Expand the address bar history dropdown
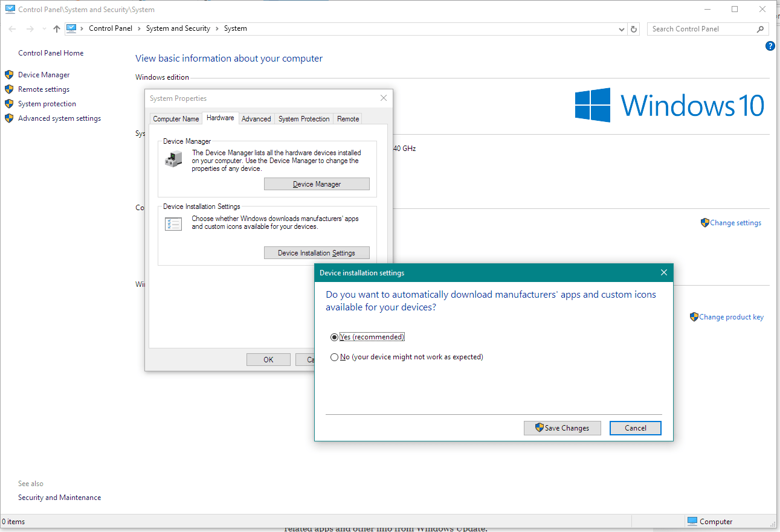780x532 pixels. coord(622,29)
